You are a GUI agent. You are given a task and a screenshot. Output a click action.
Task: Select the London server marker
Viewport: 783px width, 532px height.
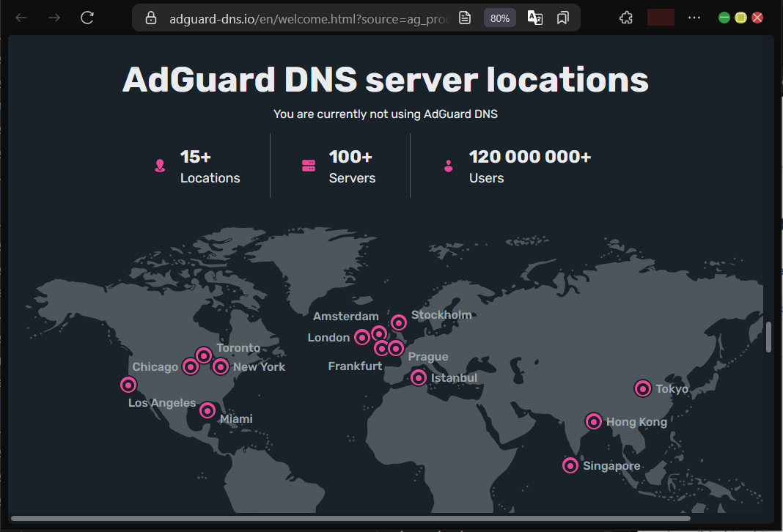click(362, 337)
